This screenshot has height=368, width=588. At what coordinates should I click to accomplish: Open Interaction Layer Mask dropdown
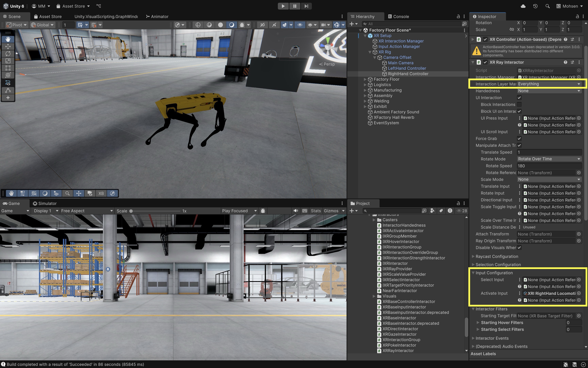tap(549, 84)
